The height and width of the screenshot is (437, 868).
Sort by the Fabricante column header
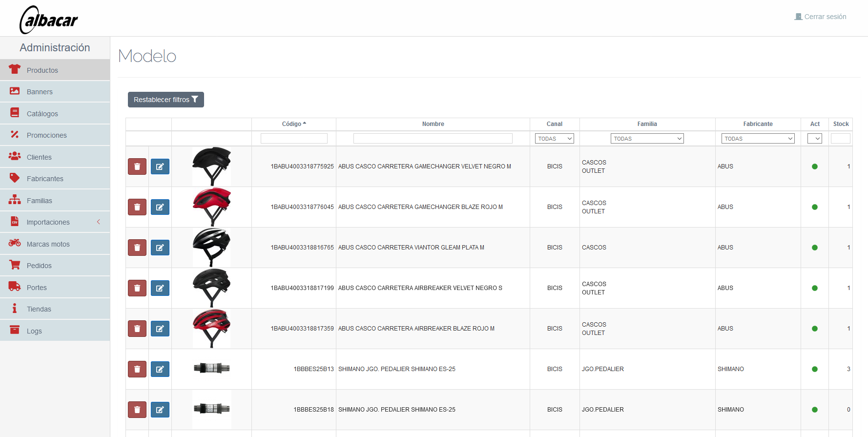758,124
